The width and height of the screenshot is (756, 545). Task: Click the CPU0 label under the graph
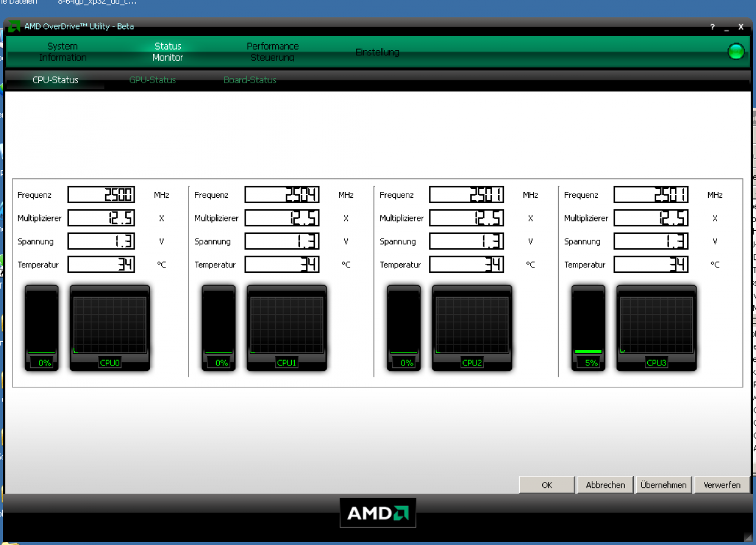(110, 363)
